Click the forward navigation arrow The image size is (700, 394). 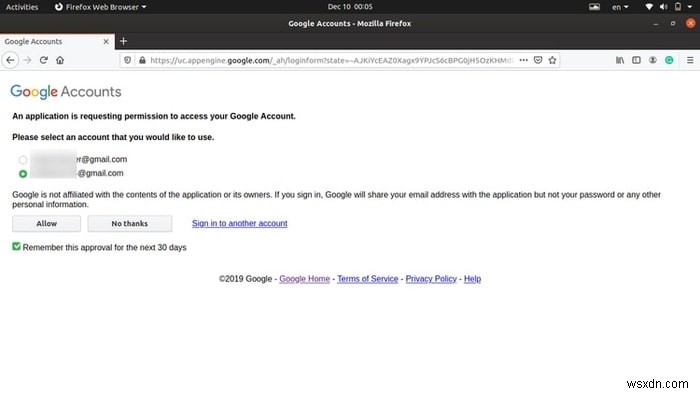coord(27,60)
